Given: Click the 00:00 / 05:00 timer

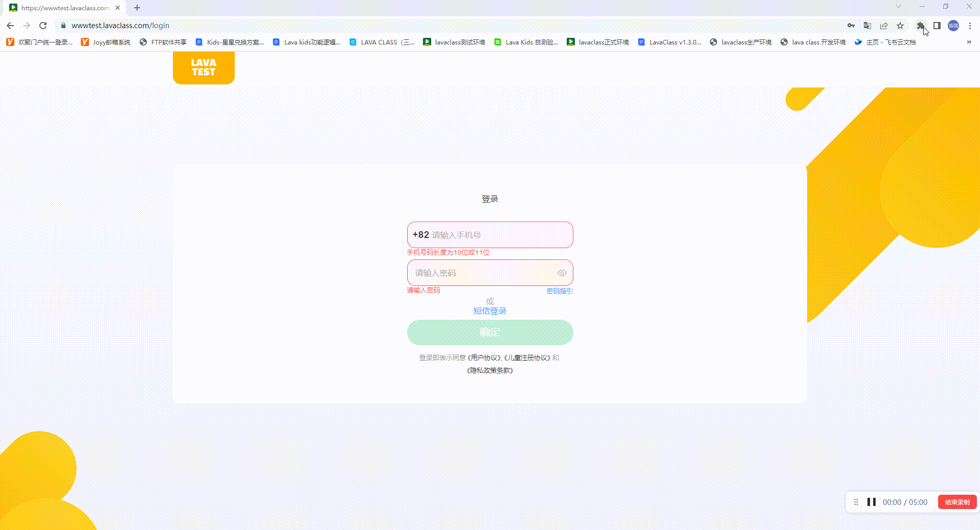Looking at the screenshot, I should point(905,502).
